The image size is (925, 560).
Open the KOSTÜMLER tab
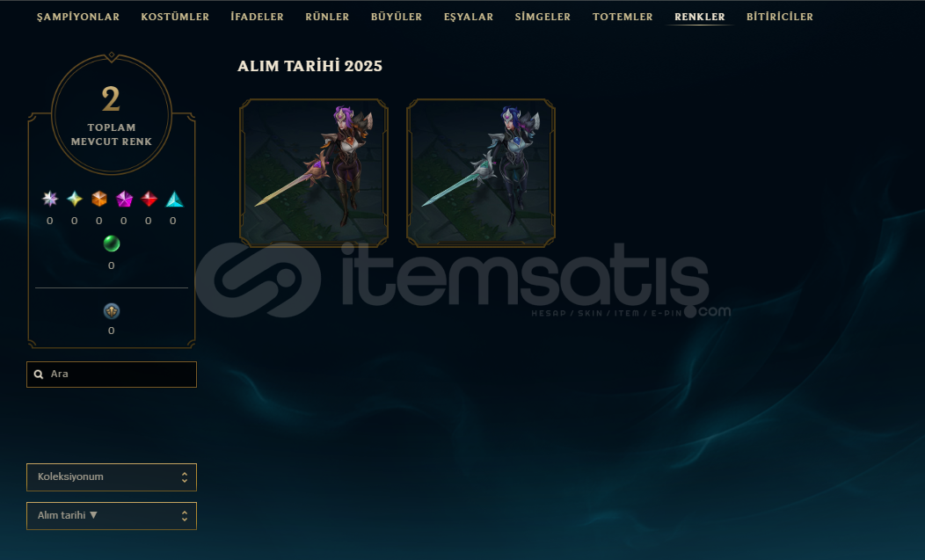(175, 17)
